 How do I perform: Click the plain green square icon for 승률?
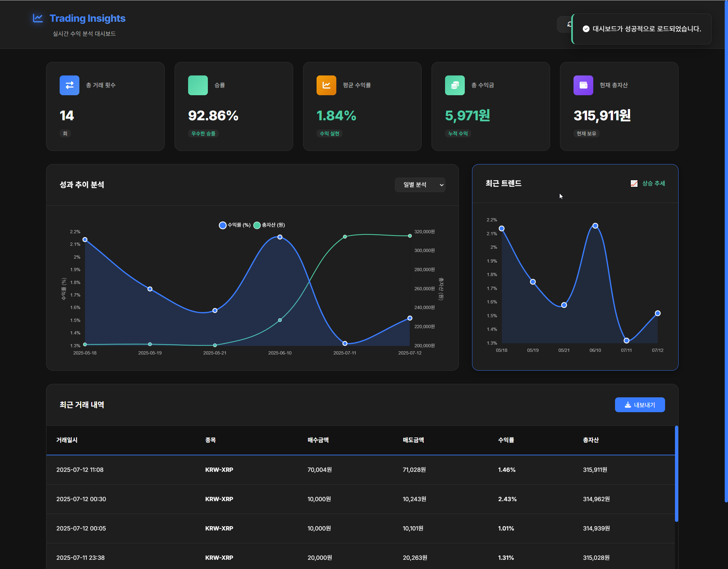coord(198,85)
